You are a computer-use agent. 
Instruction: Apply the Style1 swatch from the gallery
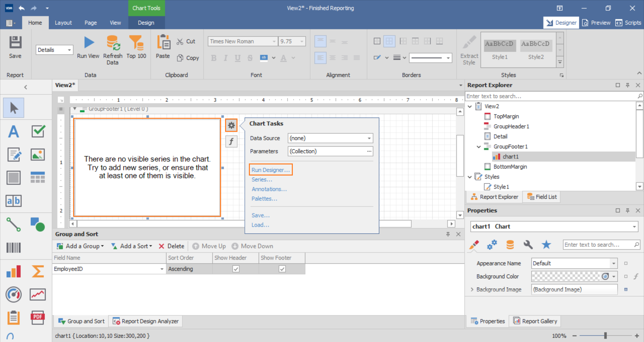(499, 50)
